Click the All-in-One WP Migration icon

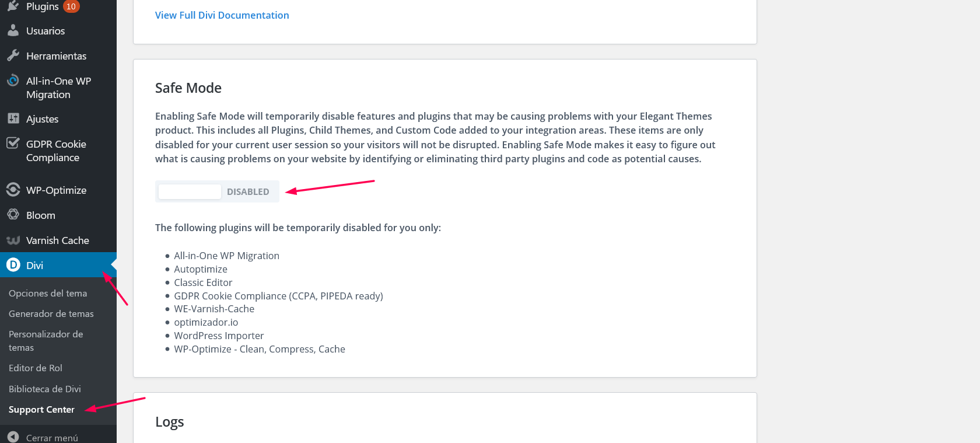13,81
